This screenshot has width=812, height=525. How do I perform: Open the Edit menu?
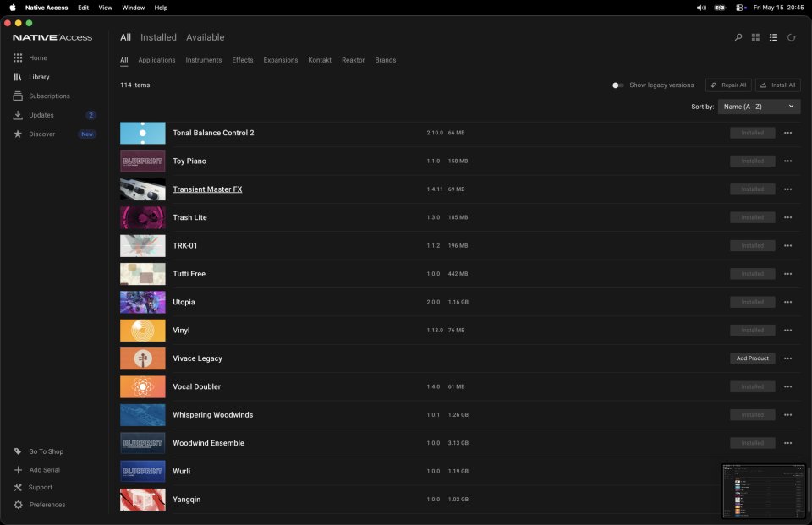click(x=83, y=8)
